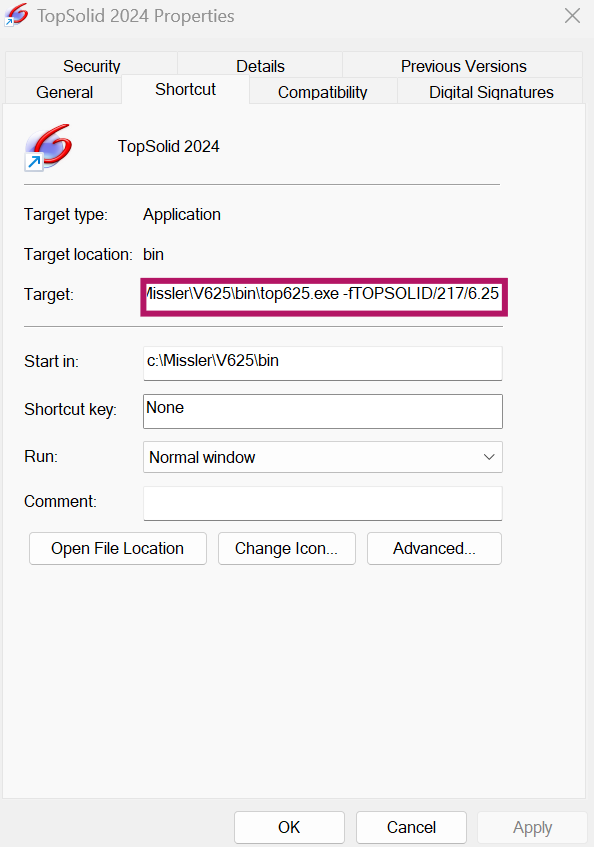Switch to the Details tab
The image size is (594, 847).
260,65
